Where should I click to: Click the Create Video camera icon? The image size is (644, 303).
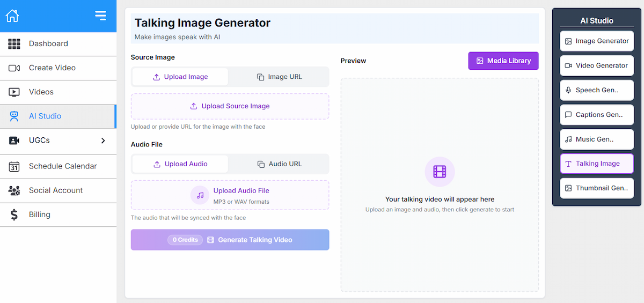point(14,68)
